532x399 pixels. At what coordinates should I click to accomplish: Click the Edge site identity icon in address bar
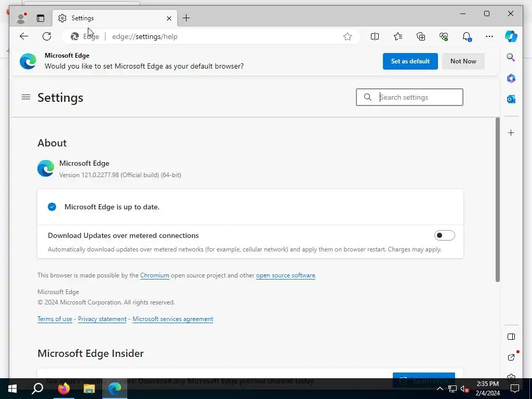(x=85, y=36)
